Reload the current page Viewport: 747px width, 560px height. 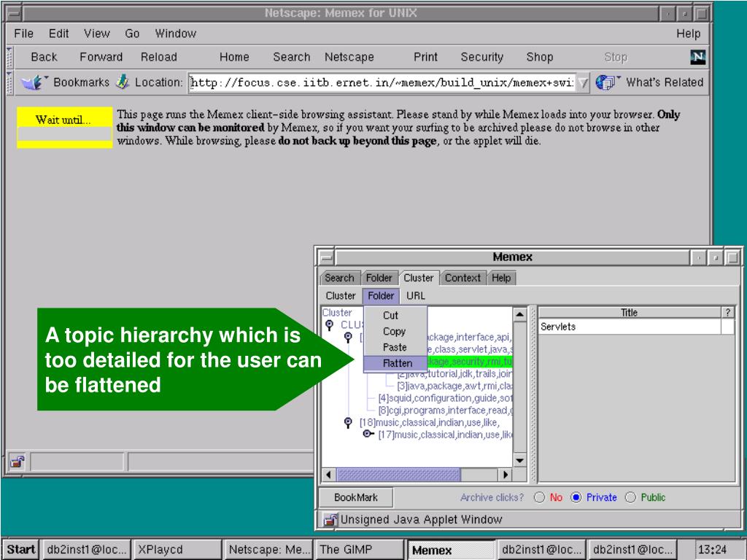point(158,57)
